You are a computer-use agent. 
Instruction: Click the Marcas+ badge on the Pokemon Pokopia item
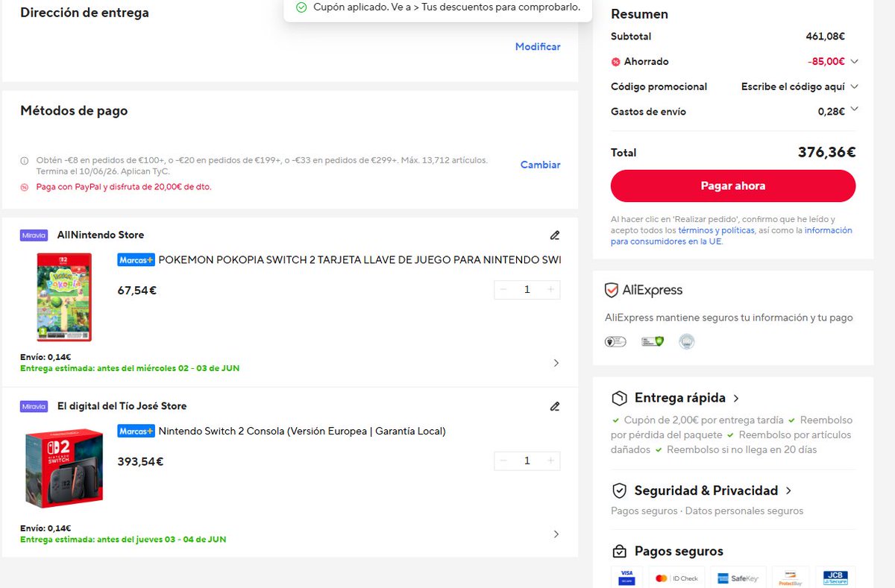click(x=136, y=260)
